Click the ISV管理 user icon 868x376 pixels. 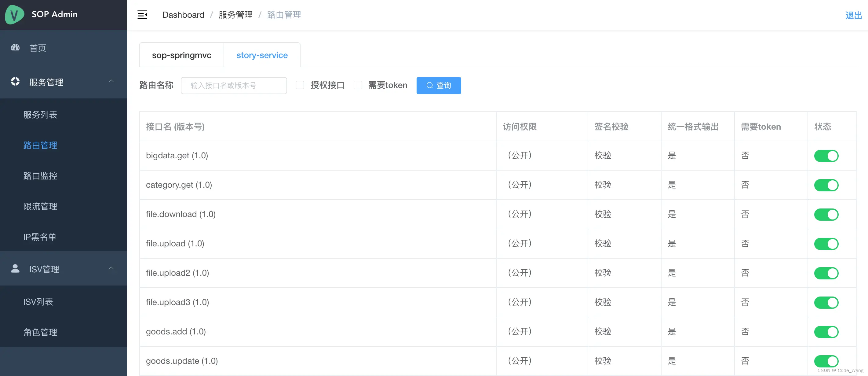click(x=15, y=269)
